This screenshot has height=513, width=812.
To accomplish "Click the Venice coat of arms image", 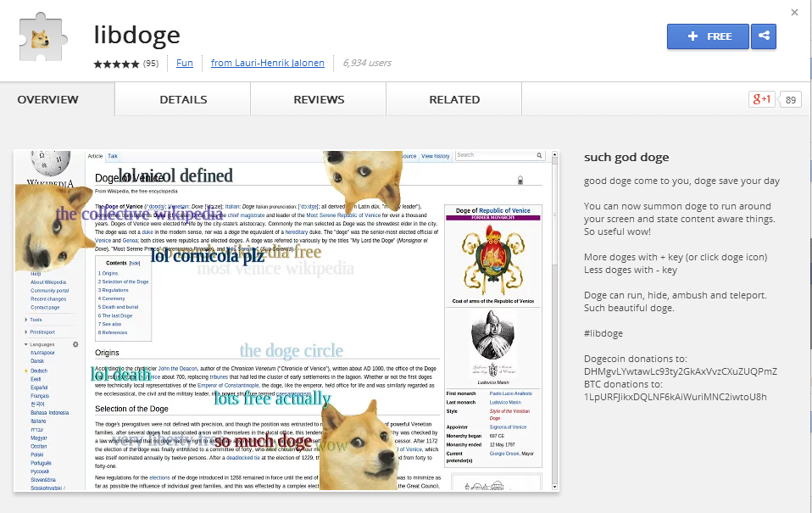I will (x=492, y=260).
